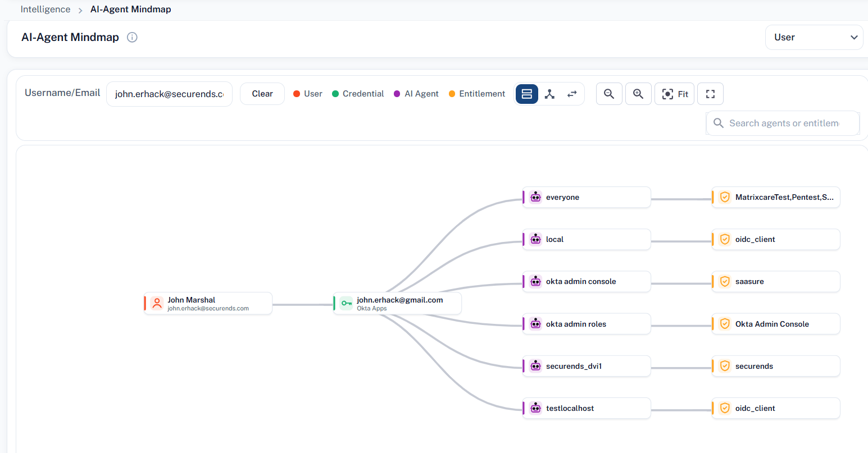Click the shield icon on securends entitlement

(x=725, y=366)
